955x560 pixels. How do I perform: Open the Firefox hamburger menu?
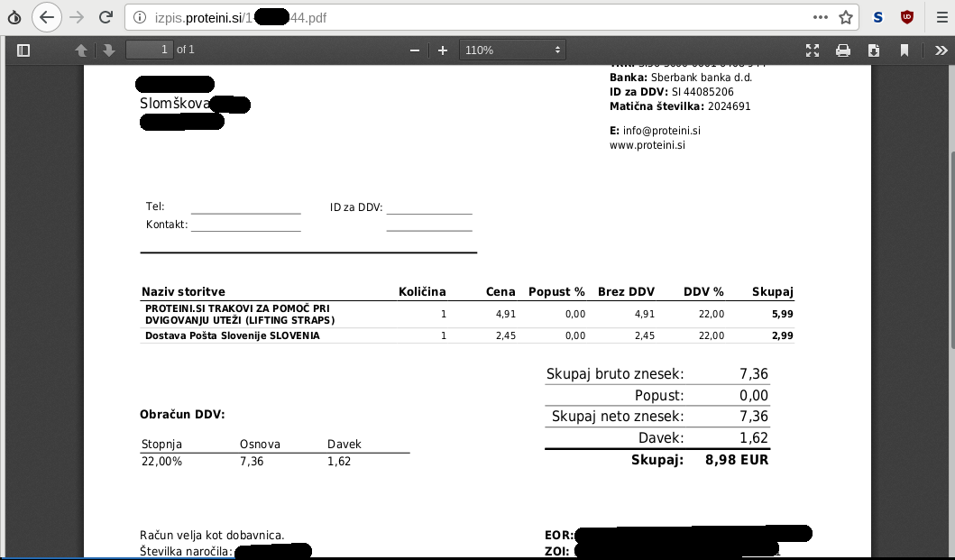pos(941,17)
